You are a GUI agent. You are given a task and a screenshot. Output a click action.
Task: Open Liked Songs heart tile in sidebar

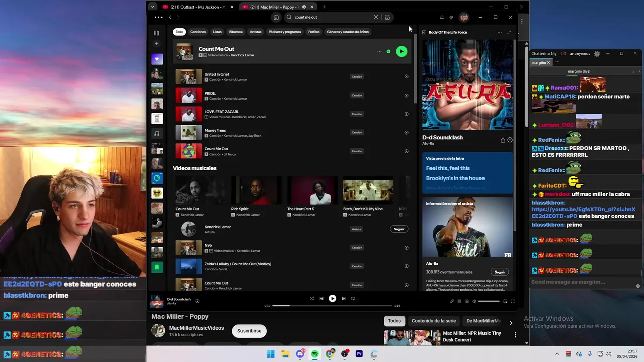click(157, 59)
